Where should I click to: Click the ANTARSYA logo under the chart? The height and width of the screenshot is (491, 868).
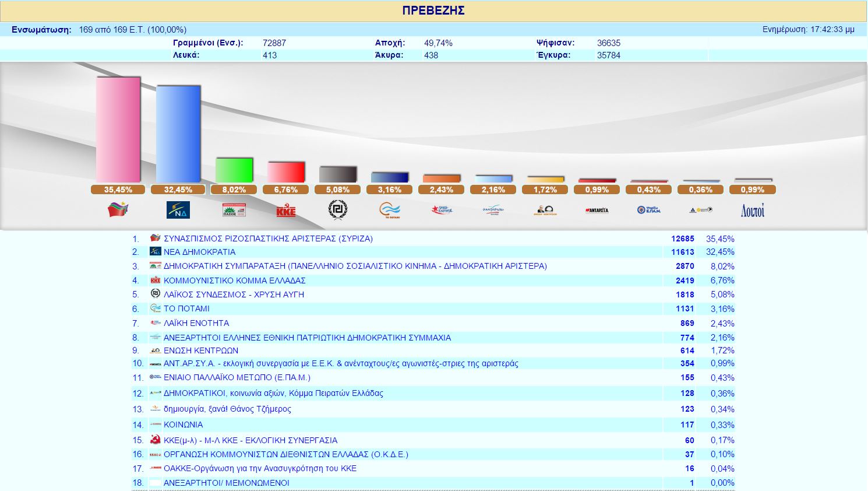pyautogui.click(x=597, y=210)
